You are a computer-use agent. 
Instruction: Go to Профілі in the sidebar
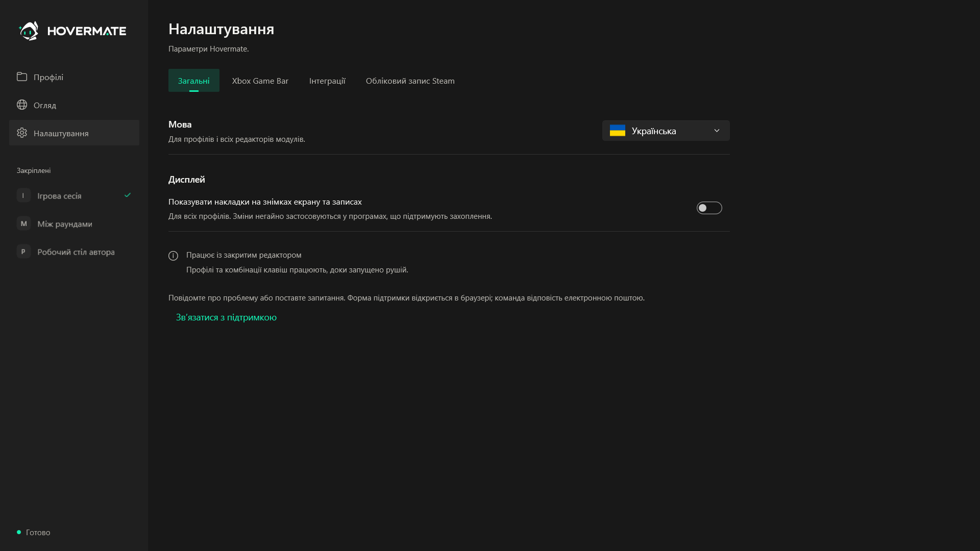(74, 77)
